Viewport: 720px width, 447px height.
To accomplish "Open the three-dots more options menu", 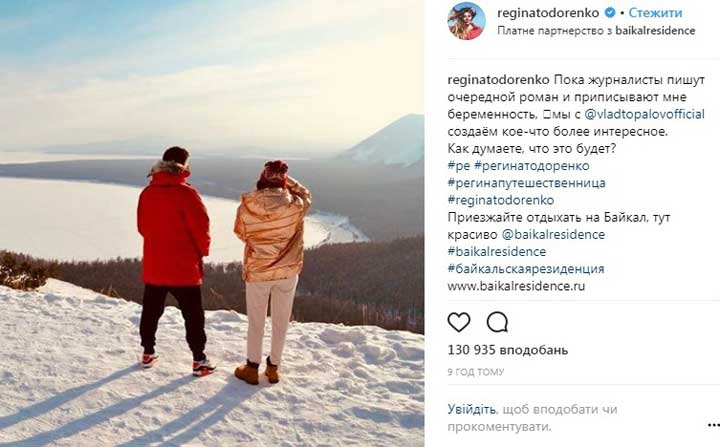I will pyautogui.click(x=713, y=425).
